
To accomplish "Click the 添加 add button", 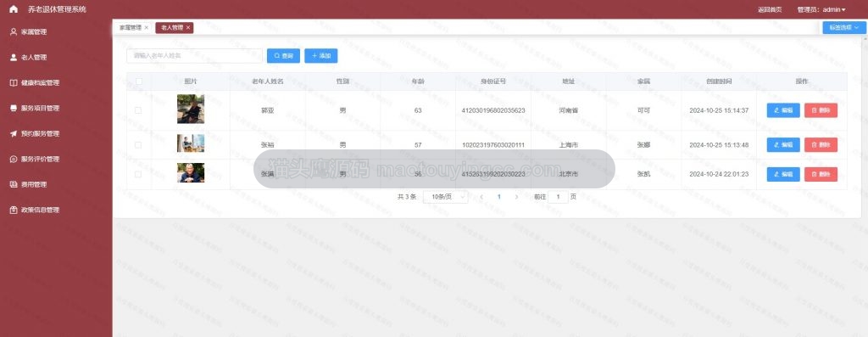I will click(321, 56).
